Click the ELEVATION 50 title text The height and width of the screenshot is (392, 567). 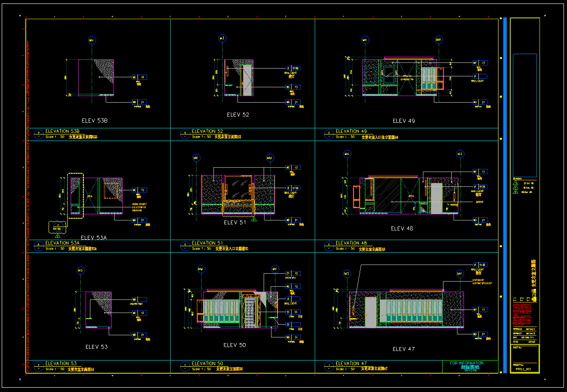[207, 363]
